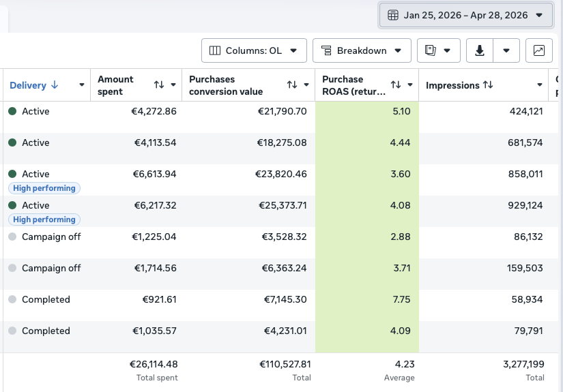This screenshot has height=392, width=563.
Task: Sort by Amount spent arrows icon
Action: pyautogui.click(x=159, y=85)
